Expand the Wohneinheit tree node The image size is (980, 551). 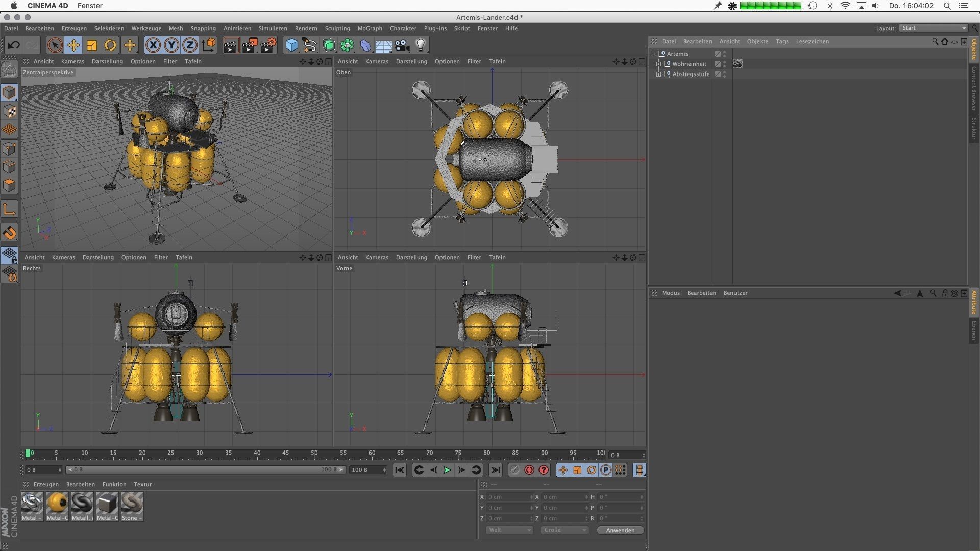point(659,64)
